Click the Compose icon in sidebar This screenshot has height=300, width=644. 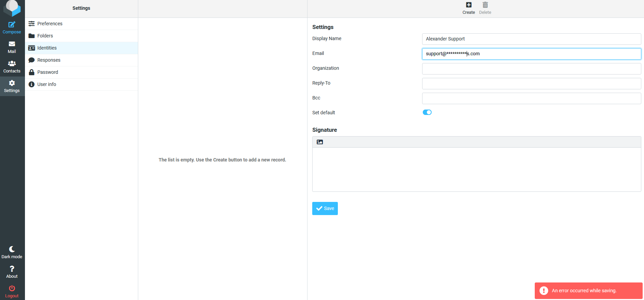tap(12, 25)
